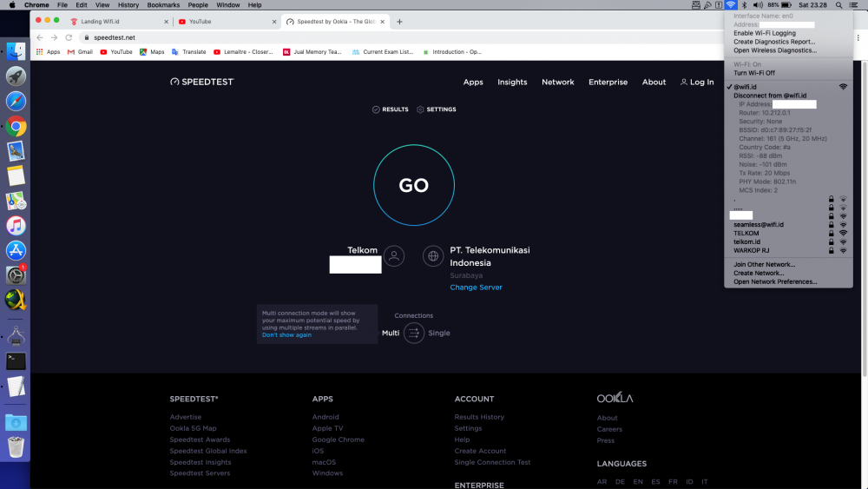Choose Disconnect from @wifi.id
This screenshot has width=868, height=489.
[788, 96]
